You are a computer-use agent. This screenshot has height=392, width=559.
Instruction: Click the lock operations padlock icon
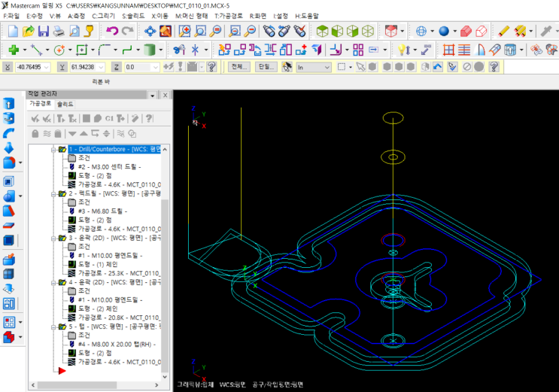click(35, 133)
